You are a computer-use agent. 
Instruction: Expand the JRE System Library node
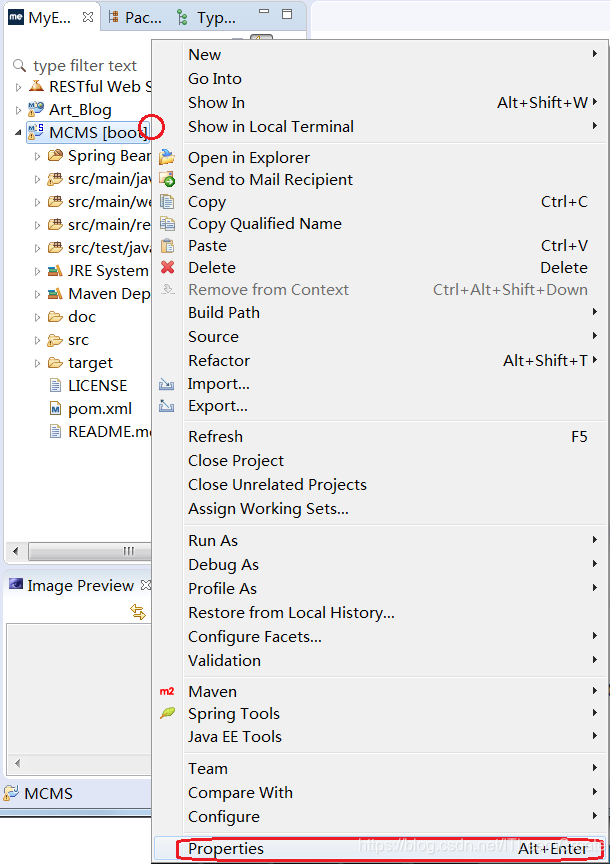click(37, 271)
